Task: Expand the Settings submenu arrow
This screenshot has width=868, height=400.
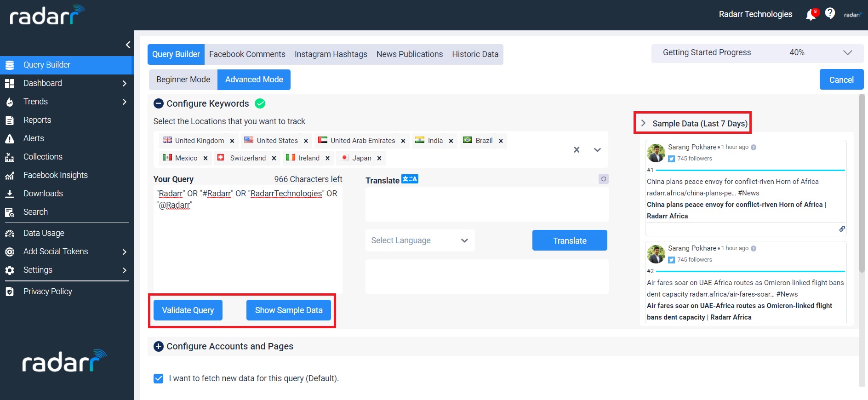Action: (x=124, y=270)
